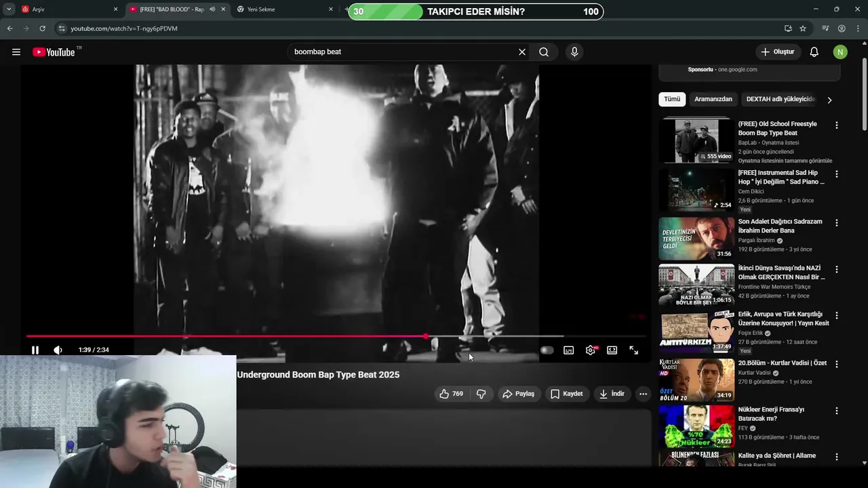Open site info icon in the address bar
Screen dimensions: 868x488
pos(62,28)
